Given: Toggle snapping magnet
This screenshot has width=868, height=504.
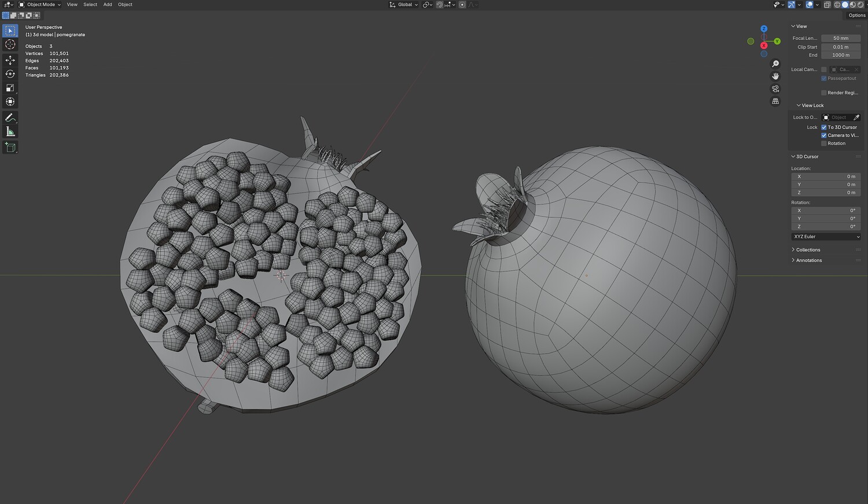Looking at the screenshot, I should point(440,5).
